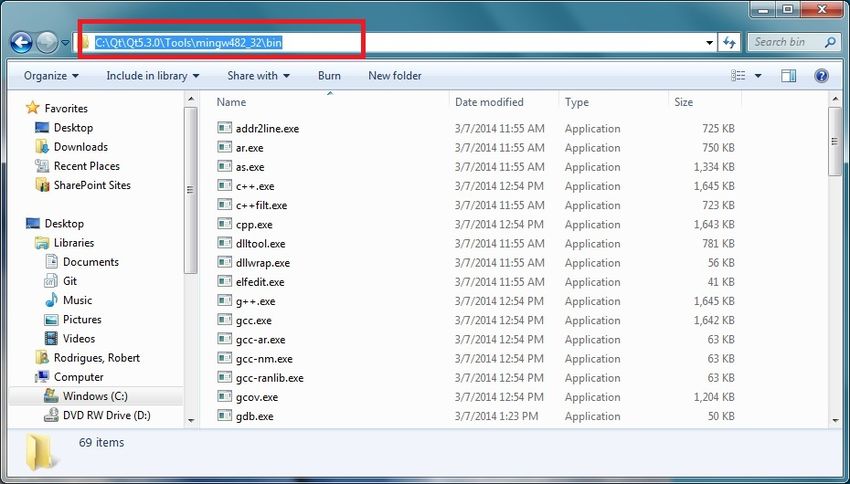This screenshot has height=484, width=850.
Task: Open the recent pages dropdown arrow
Action: coord(65,42)
